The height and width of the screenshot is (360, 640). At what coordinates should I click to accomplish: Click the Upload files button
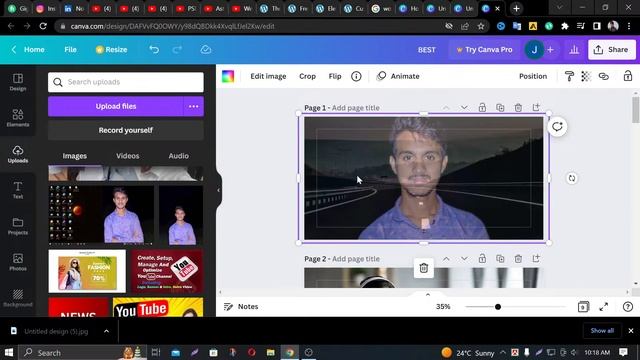coord(116,106)
